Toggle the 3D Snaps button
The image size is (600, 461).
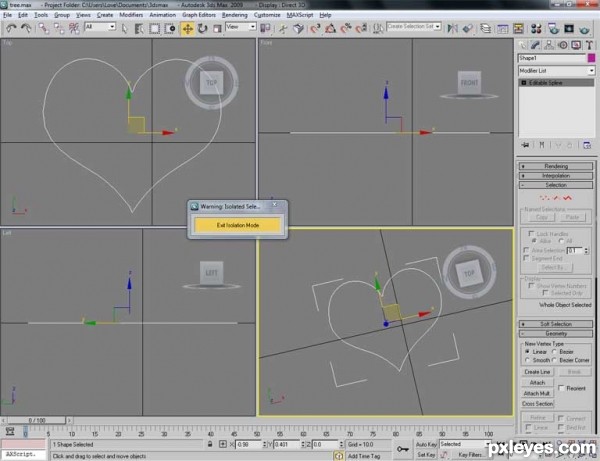coord(315,28)
